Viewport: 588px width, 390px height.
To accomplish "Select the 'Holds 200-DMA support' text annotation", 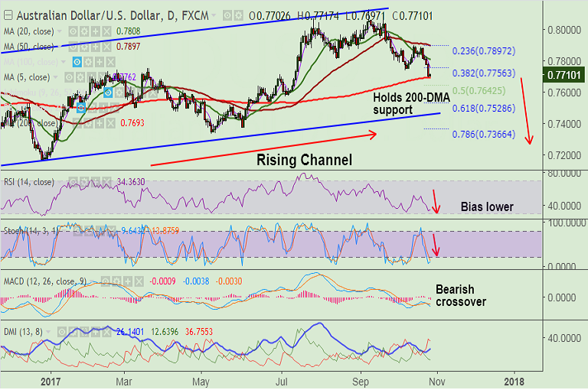I will tap(411, 103).
